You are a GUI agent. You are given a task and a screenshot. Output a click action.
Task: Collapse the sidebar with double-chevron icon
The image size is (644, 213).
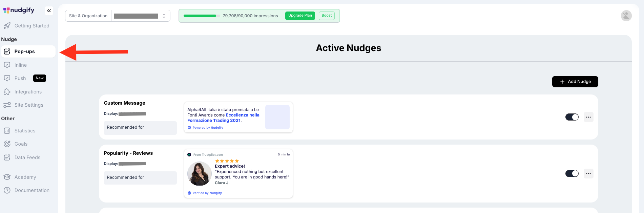coord(49,11)
